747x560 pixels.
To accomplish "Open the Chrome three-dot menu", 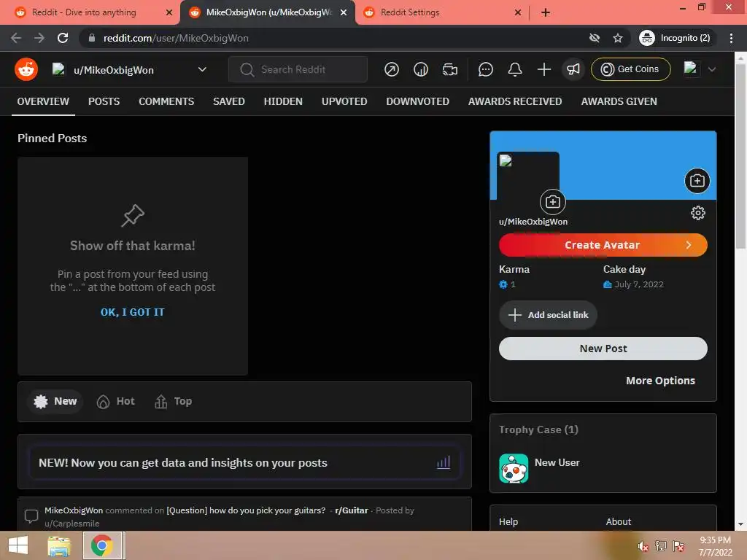I will [x=731, y=38].
